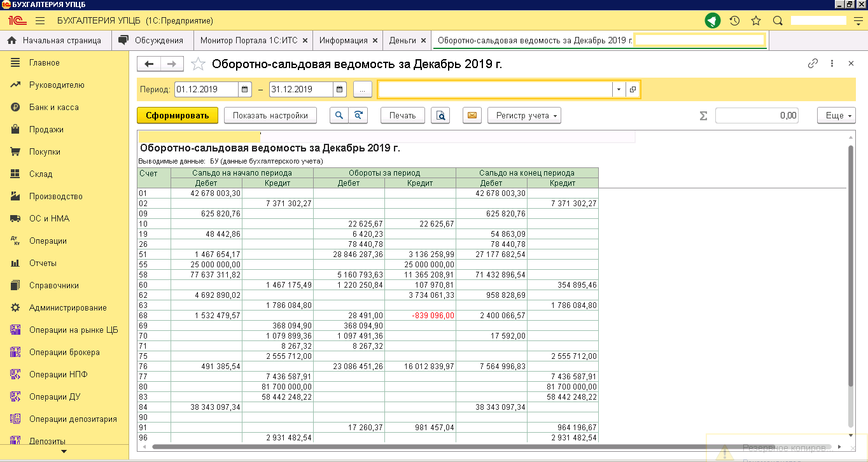
Task: Open calendar for start date 01.12.2019
Action: click(x=245, y=90)
